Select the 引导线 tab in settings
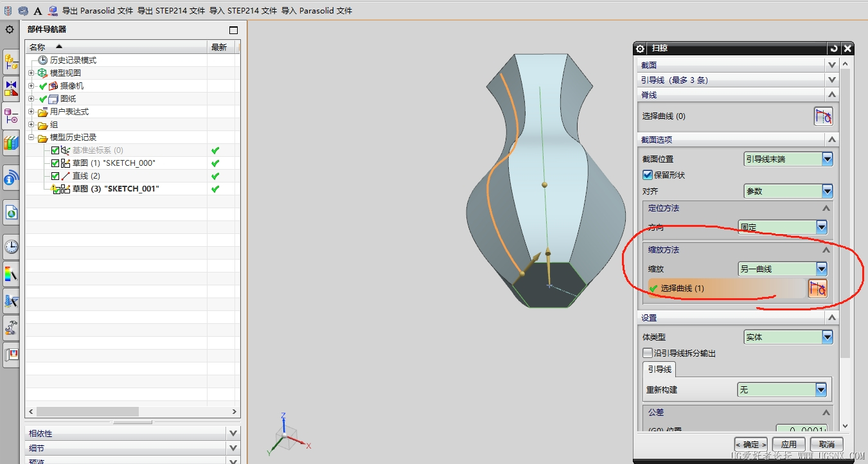868x464 pixels. coord(659,370)
